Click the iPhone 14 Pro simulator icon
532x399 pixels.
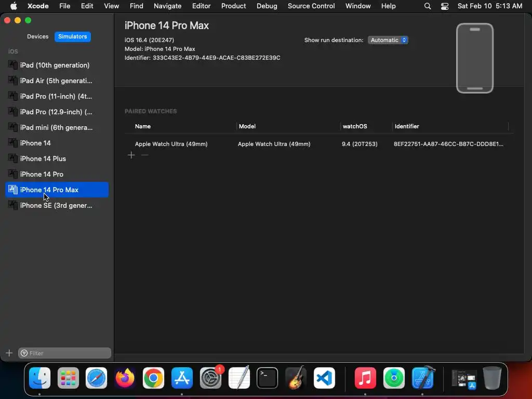click(12, 174)
